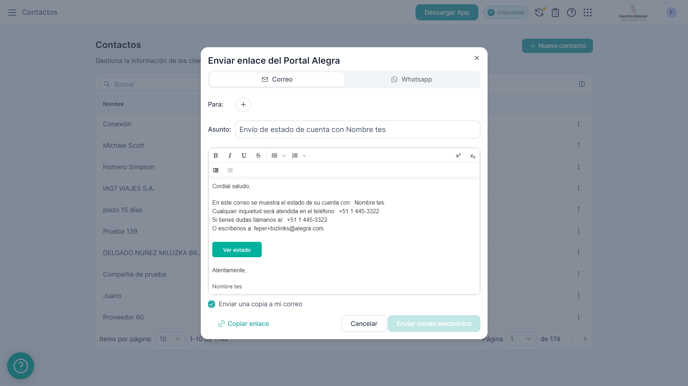Insert subscript text formatting

(x=473, y=156)
